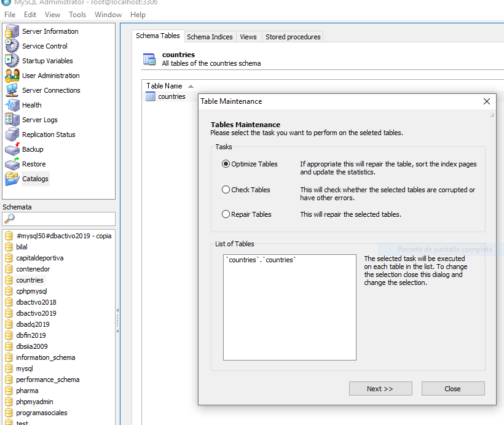This screenshot has width=504, height=425.
Task: Open the Edit menu
Action: (x=30, y=15)
